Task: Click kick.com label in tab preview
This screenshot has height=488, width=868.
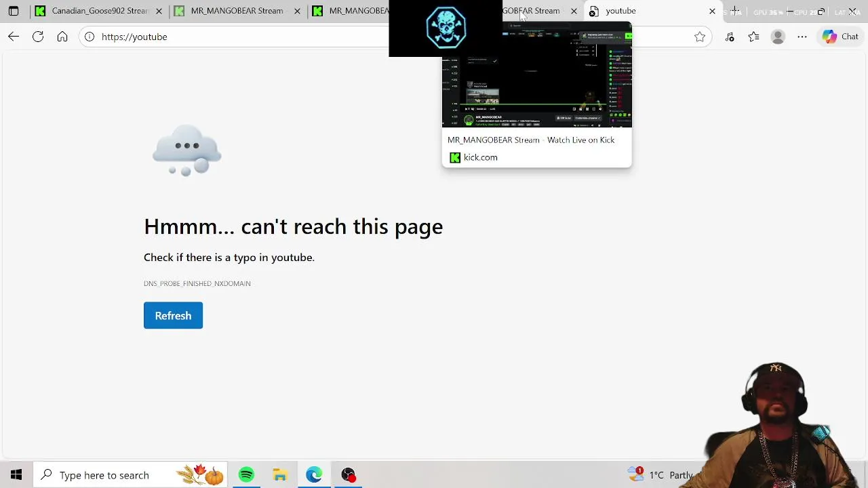Action: click(x=481, y=157)
